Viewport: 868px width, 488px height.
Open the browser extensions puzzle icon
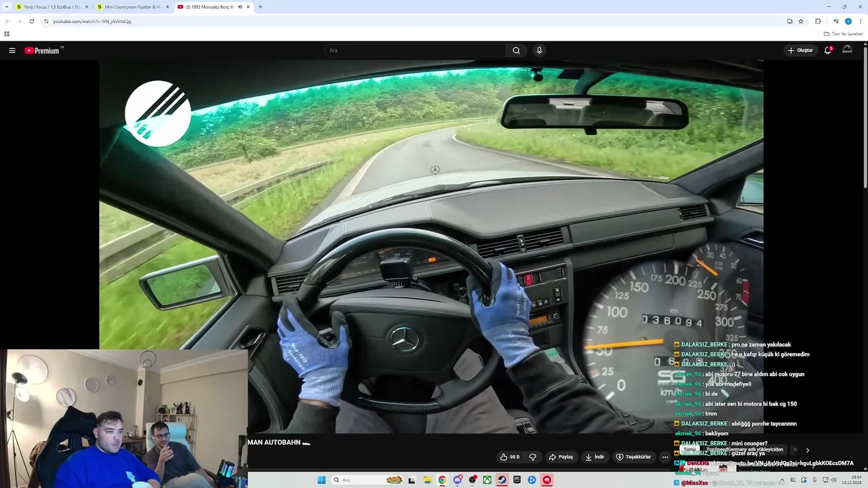(818, 21)
